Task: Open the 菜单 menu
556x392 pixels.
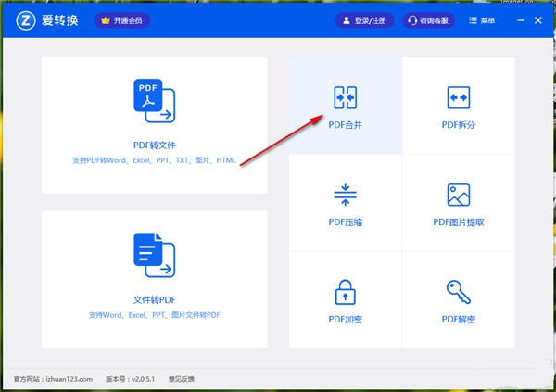Action: (x=482, y=20)
